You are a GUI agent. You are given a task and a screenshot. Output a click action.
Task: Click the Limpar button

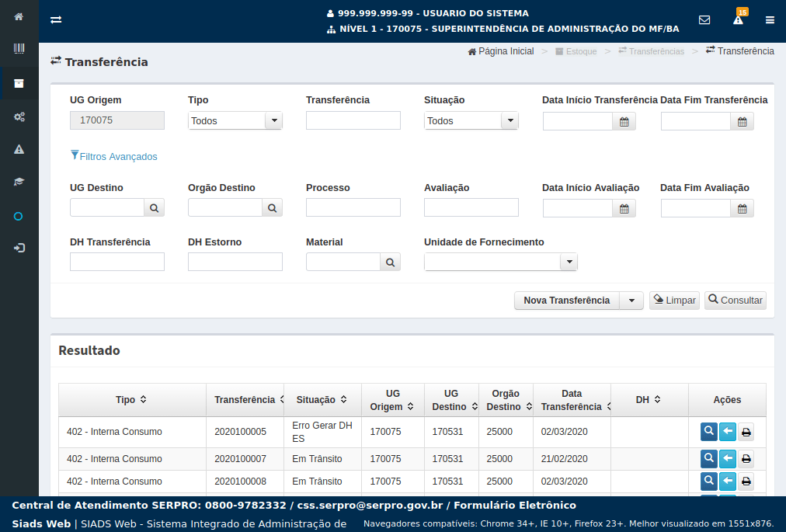[674, 301]
